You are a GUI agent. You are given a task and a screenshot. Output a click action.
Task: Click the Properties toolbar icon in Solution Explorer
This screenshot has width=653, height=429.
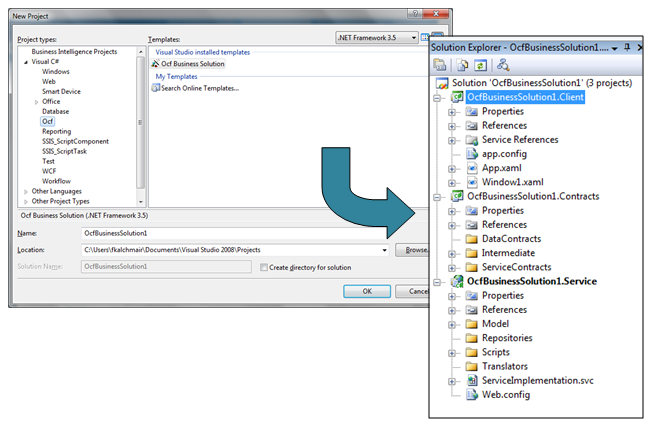click(440, 65)
